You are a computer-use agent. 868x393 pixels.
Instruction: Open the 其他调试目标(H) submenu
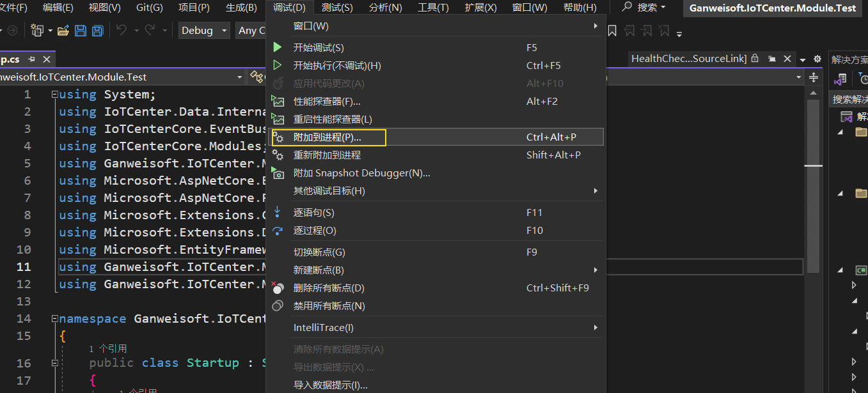[x=437, y=191]
